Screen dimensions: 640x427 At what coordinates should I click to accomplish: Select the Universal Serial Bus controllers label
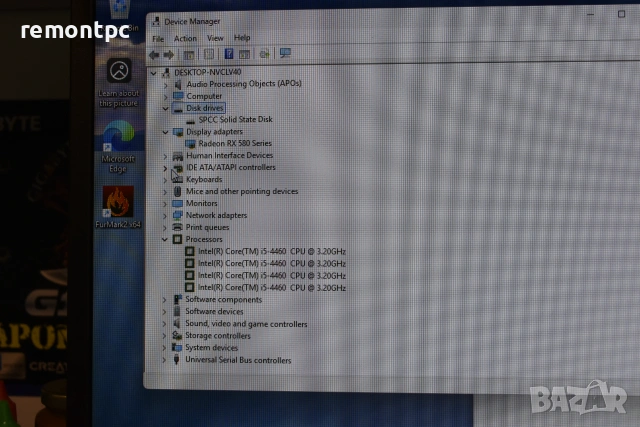pos(238,360)
